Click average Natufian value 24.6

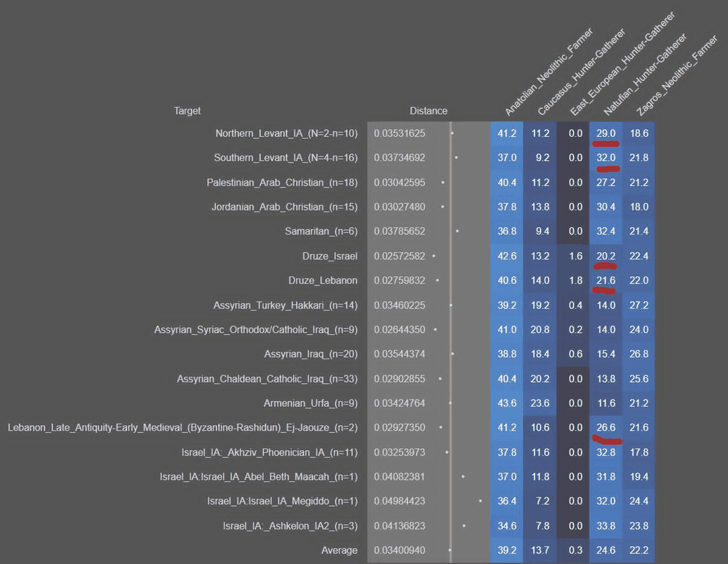[x=606, y=551]
